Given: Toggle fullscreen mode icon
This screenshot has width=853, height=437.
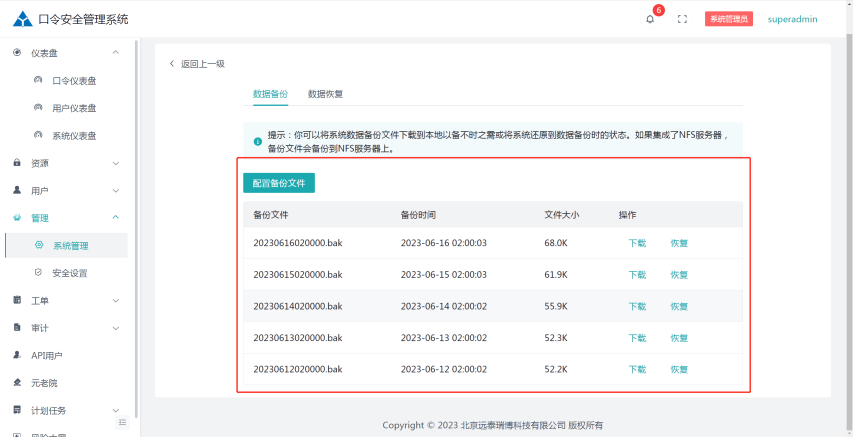Looking at the screenshot, I should (682, 19).
